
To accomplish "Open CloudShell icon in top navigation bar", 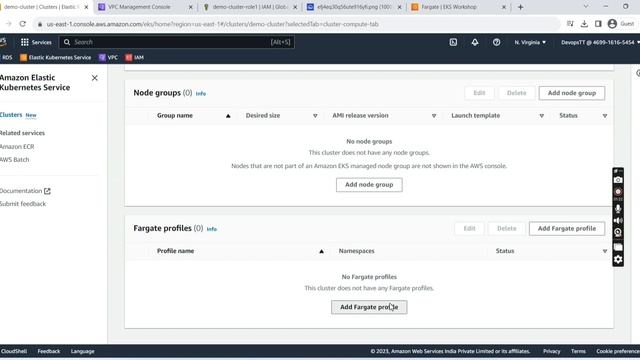I will point(453,42).
